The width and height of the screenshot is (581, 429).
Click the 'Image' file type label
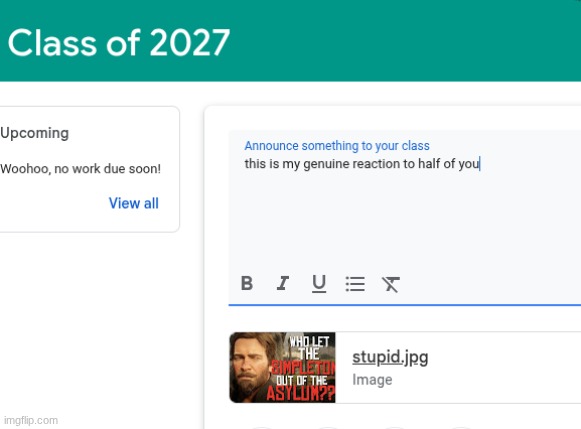[x=372, y=380]
